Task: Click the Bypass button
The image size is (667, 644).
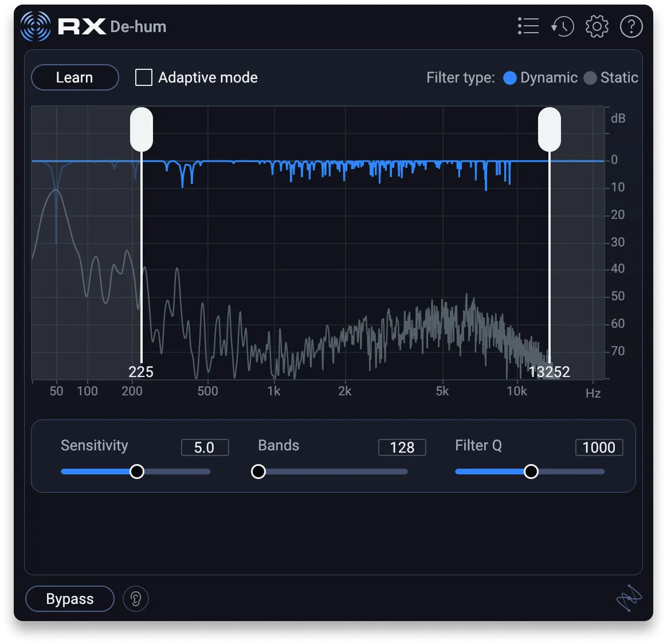Action: 70,599
